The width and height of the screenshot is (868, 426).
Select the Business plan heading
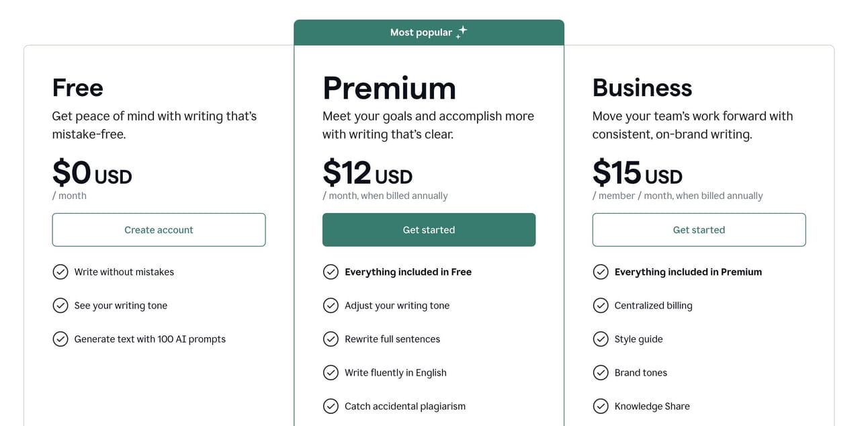642,88
